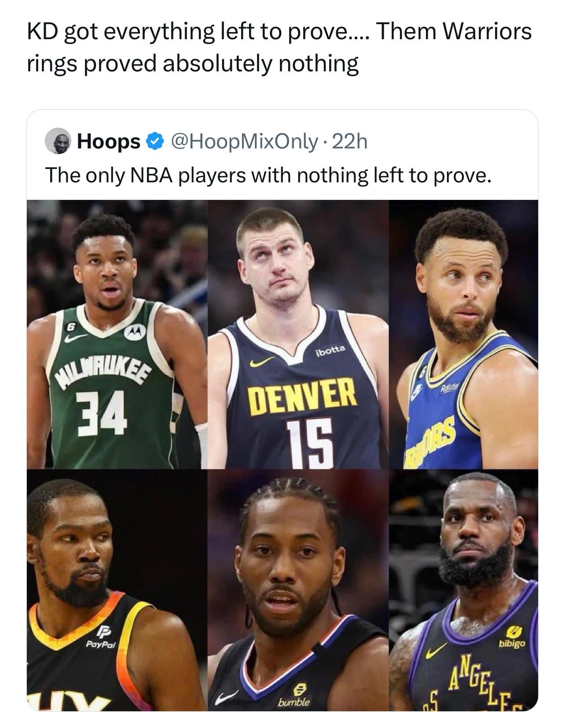Screen dimensions: 565x728
Task: Open the bottom-left photo with the PayPal jersey
Action: point(117,590)
